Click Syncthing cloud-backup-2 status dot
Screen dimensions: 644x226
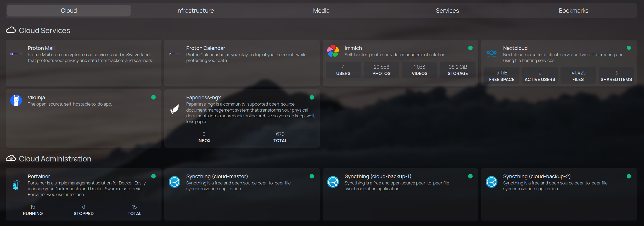629,176
